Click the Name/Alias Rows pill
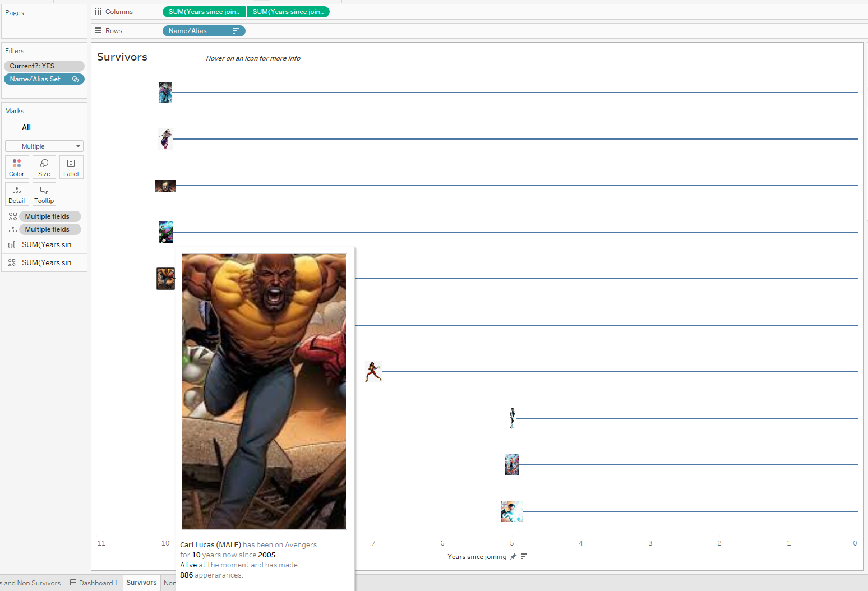The image size is (868, 591). (204, 31)
